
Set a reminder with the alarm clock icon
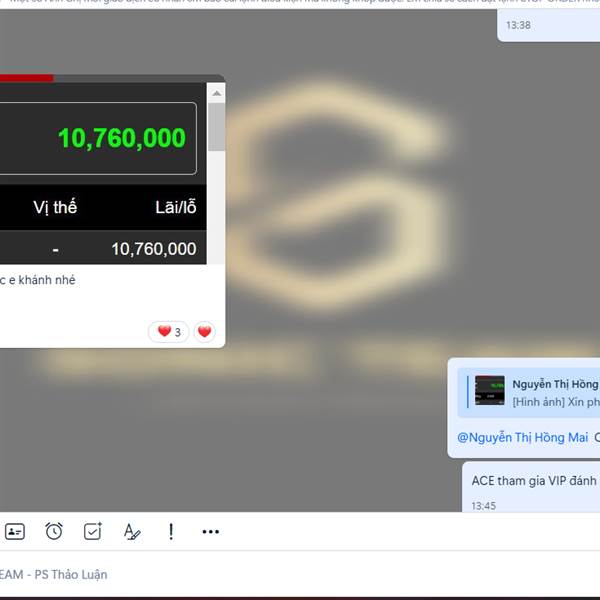pyautogui.click(x=54, y=531)
